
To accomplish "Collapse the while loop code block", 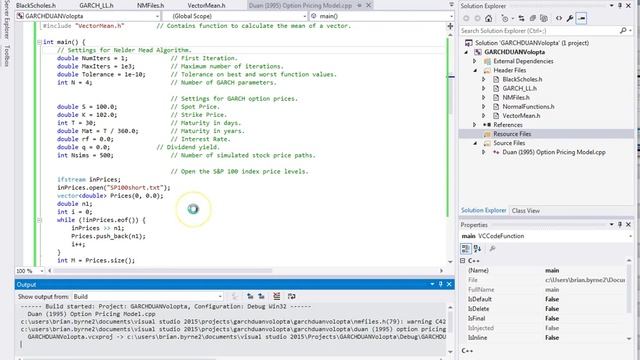I will click(39, 220).
